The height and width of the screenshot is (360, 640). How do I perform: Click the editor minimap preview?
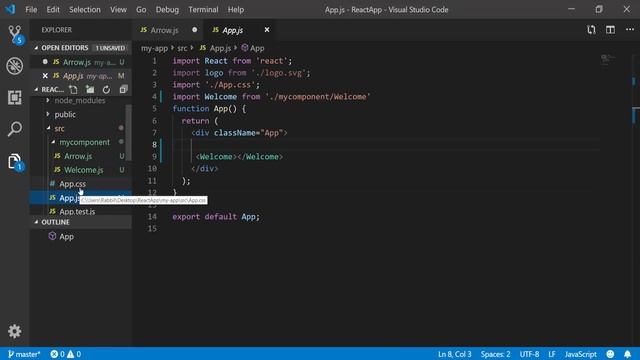coord(608,59)
